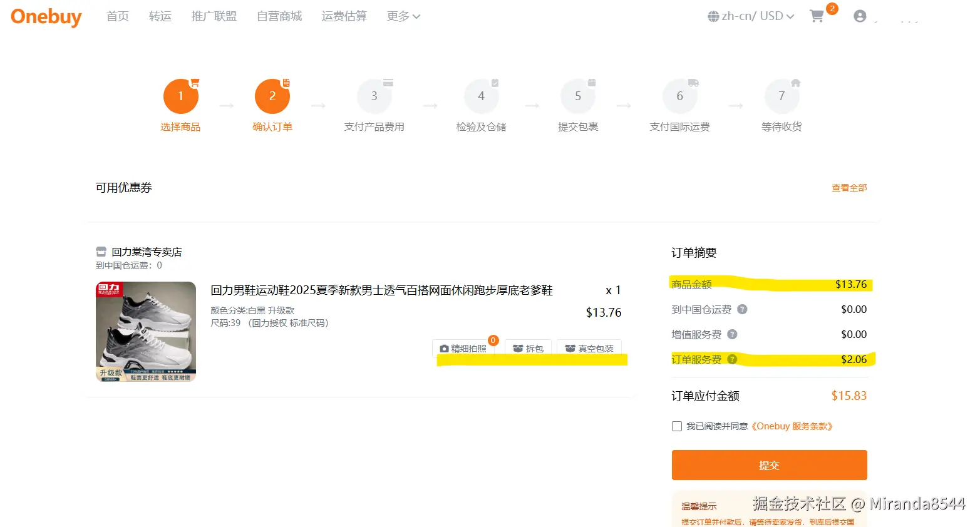Click the Onebuy logo

[46, 17]
